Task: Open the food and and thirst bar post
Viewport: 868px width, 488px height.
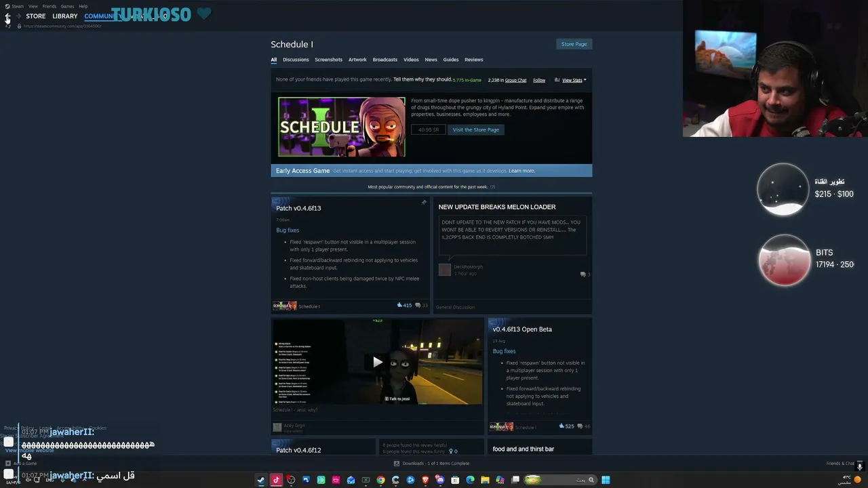Action: coord(524,449)
